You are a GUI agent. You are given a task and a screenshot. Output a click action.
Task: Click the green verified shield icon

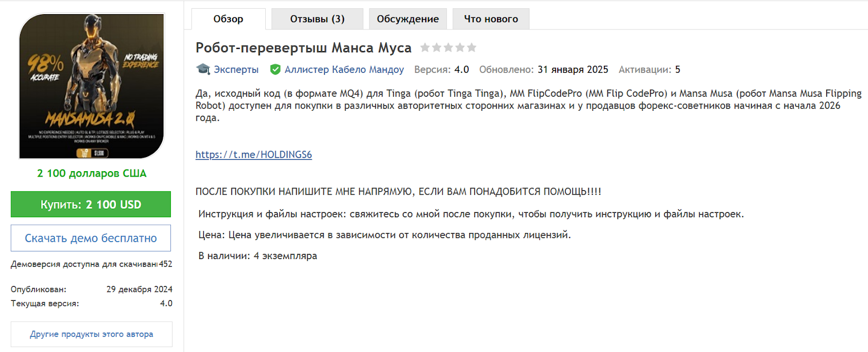[x=276, y=70]
